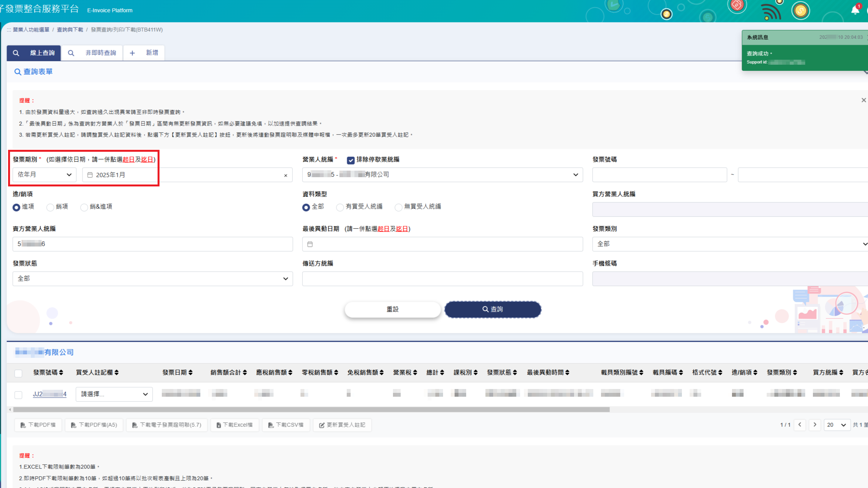
Task: Go to previous page arrow
Action: pyautogui.click(x=800, y=425)
